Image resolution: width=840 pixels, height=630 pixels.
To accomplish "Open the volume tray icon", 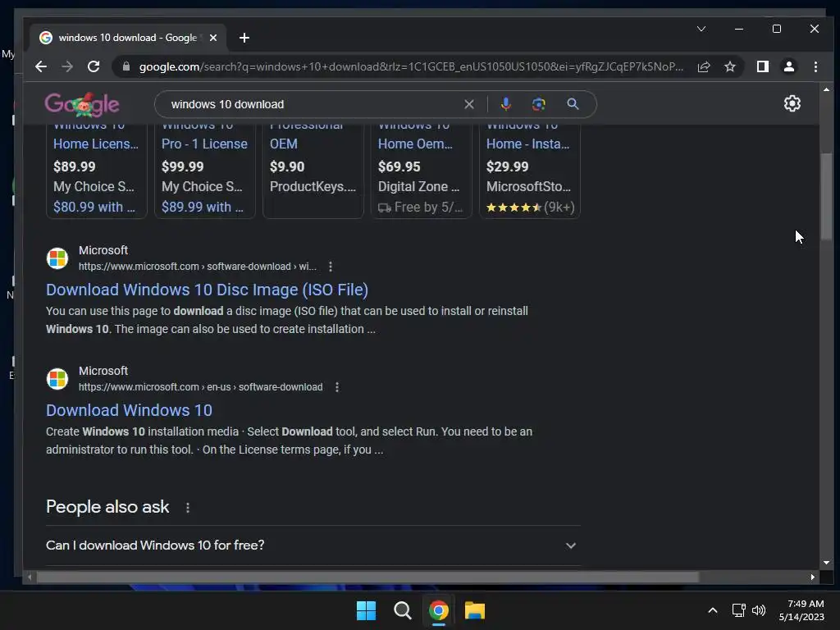I will click(x=759, y=610).
